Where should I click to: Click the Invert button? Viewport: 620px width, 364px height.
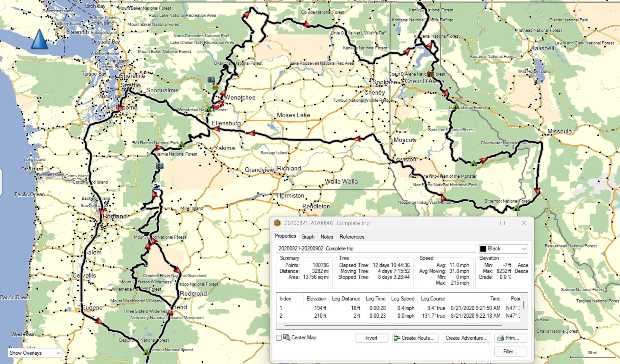[371, 338]
